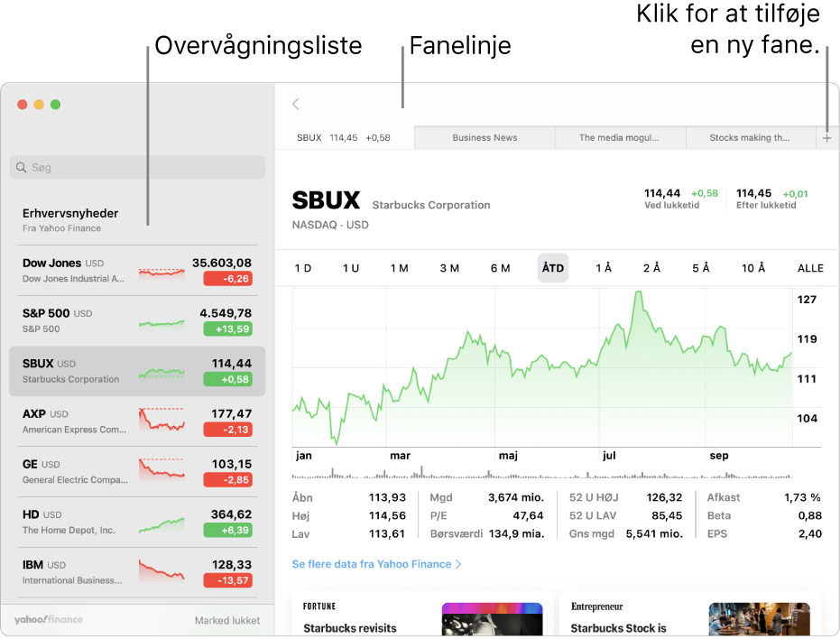Select the SBUX ticker tab
Screen dimensions: 840x639
click(346, 137)
